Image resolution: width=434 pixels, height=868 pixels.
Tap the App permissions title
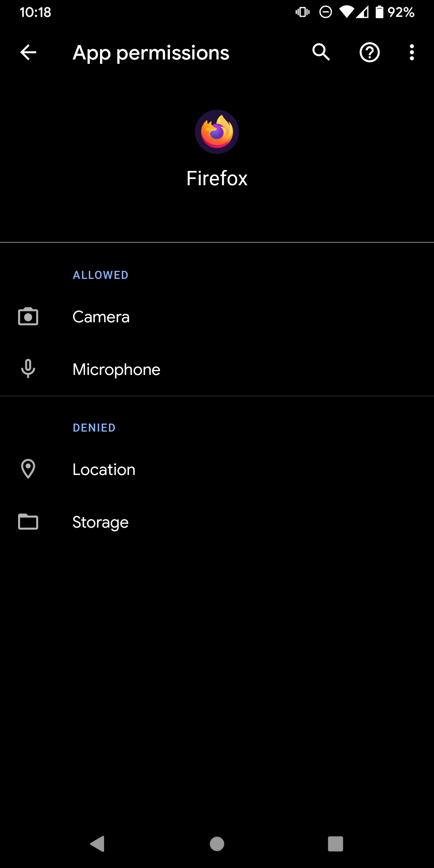point(151,52)
